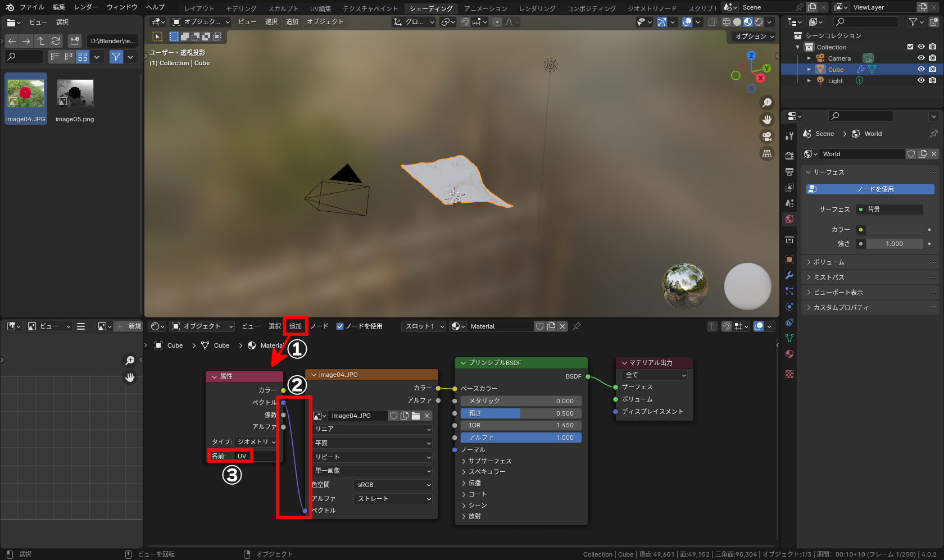Open the Object Constraints properties tab
Screen dimensions: 944x560
pos(789,322)
